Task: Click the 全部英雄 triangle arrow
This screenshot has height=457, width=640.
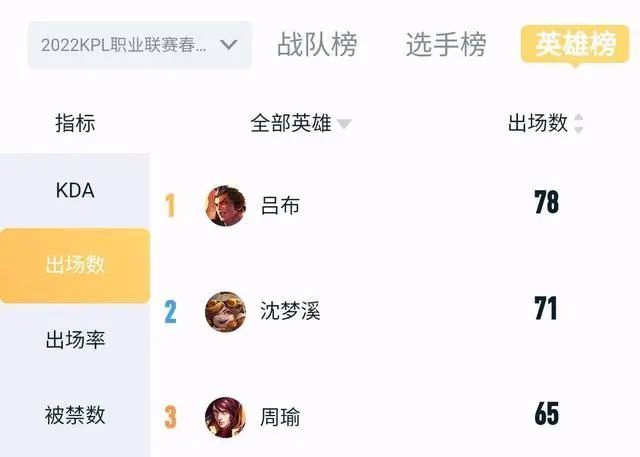Action: click(x=344, y=124)
